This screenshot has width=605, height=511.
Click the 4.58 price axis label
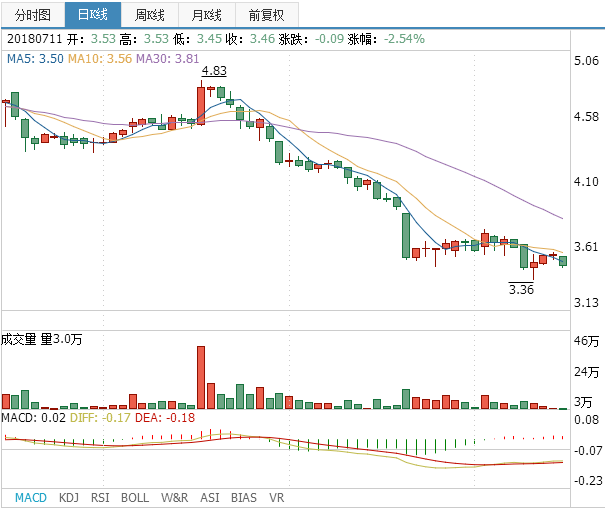(x=586, y=117)
